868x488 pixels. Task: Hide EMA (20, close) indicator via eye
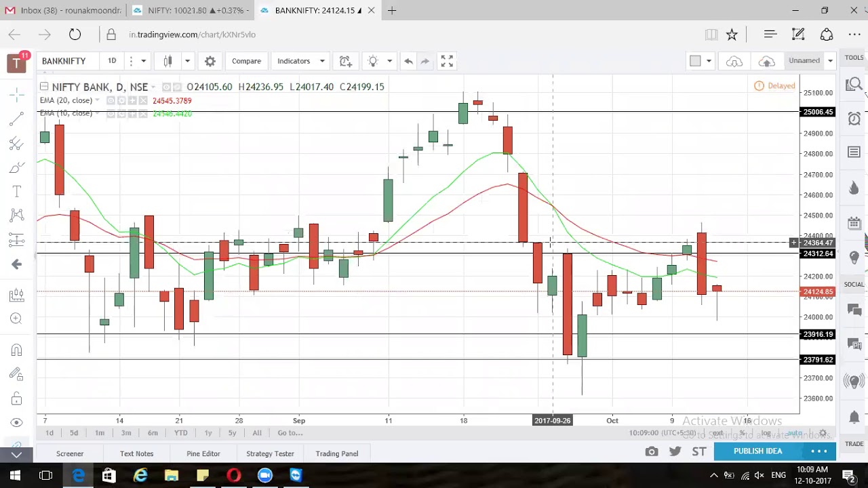tap(111, 100)
